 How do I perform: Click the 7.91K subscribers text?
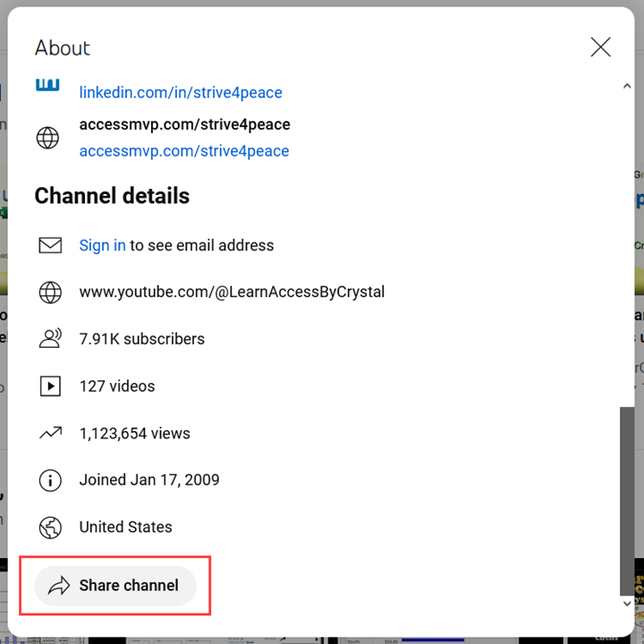coord(141,339)
